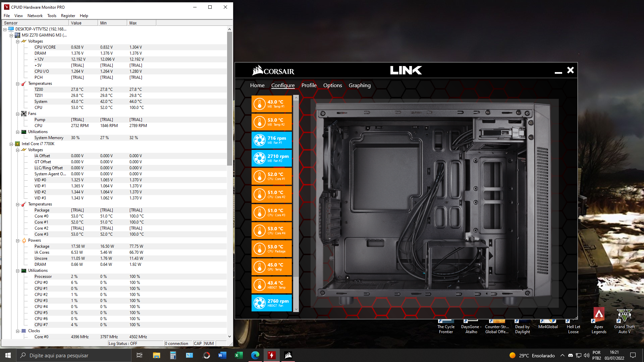Collapse the motherboard Temperatures group

[x=18, y=84]
